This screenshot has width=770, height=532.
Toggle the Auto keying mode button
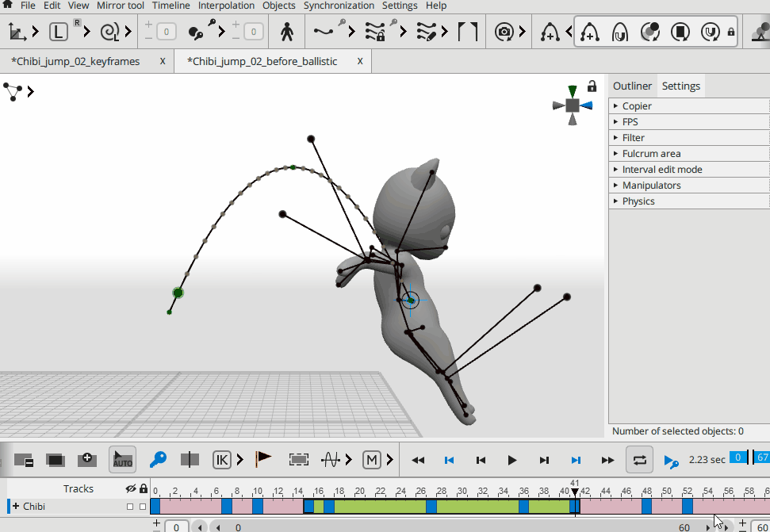tap(122, 459)
